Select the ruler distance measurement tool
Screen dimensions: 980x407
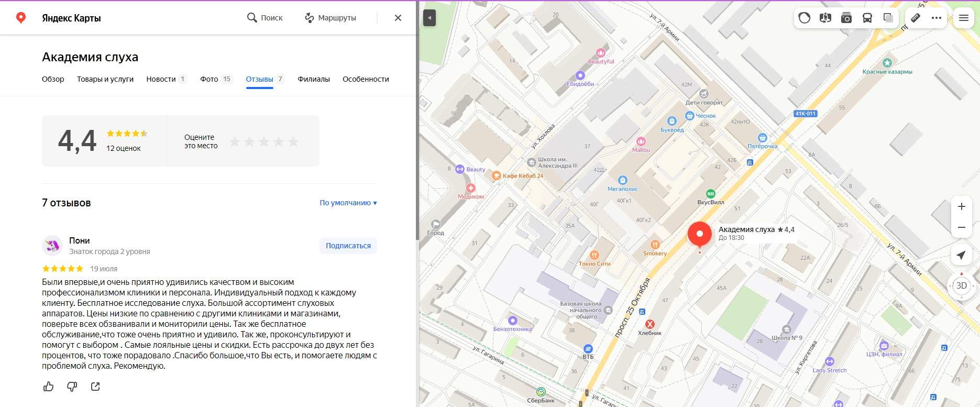point(915,18)
